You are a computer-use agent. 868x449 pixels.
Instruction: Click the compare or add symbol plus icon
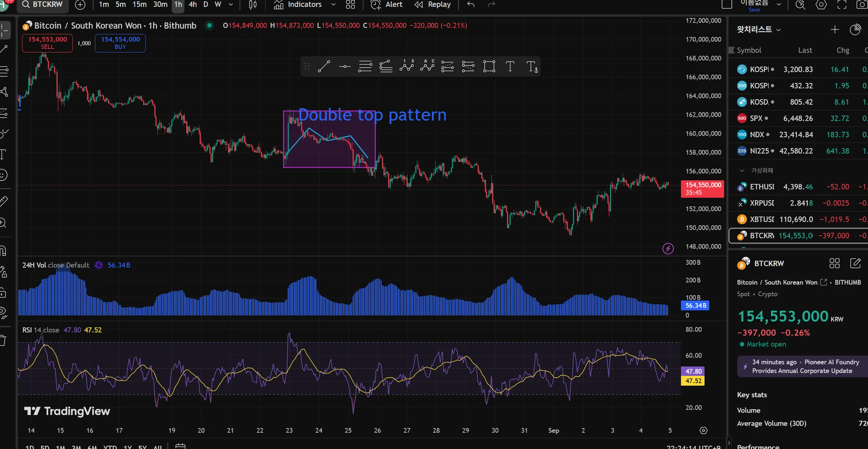point(80,5)
